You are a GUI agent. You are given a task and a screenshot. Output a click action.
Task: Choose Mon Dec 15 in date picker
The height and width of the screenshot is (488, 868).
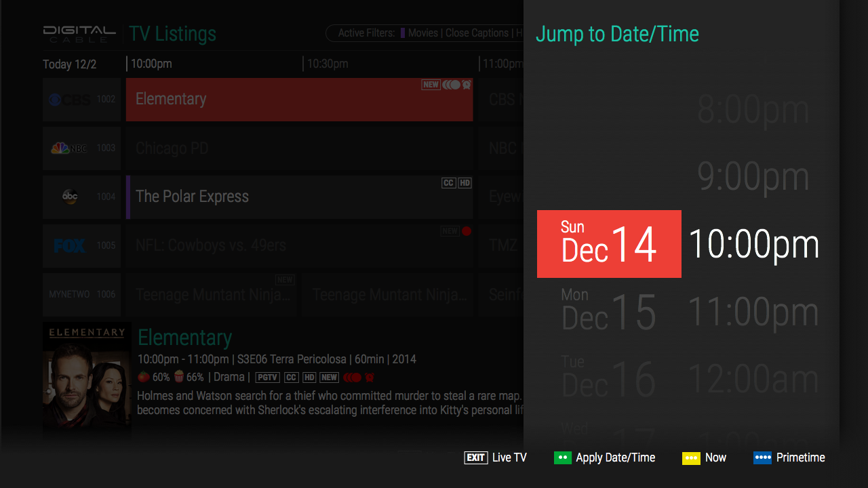(x=609, y=312)
